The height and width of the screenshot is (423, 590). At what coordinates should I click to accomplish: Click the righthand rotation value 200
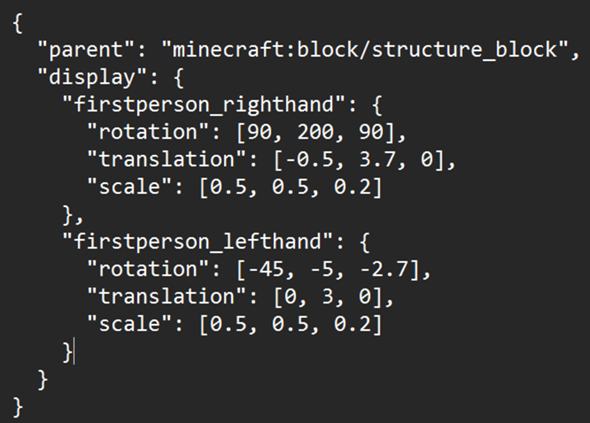[315, 132]
